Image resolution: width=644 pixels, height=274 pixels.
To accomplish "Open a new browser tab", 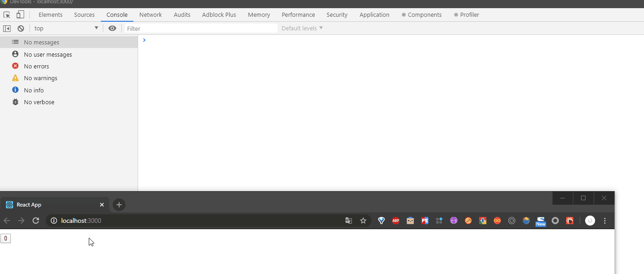I will pyautogui.click(x=119, y=205).
